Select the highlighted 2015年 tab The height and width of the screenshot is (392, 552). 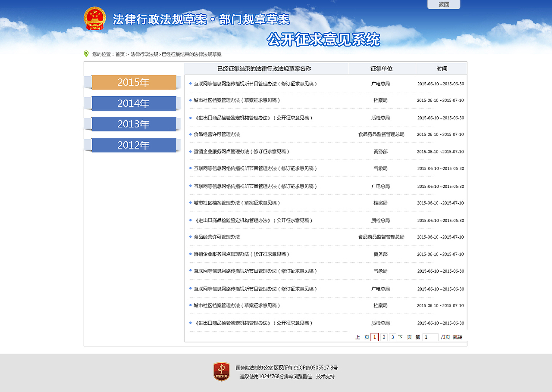click(133, 82)
